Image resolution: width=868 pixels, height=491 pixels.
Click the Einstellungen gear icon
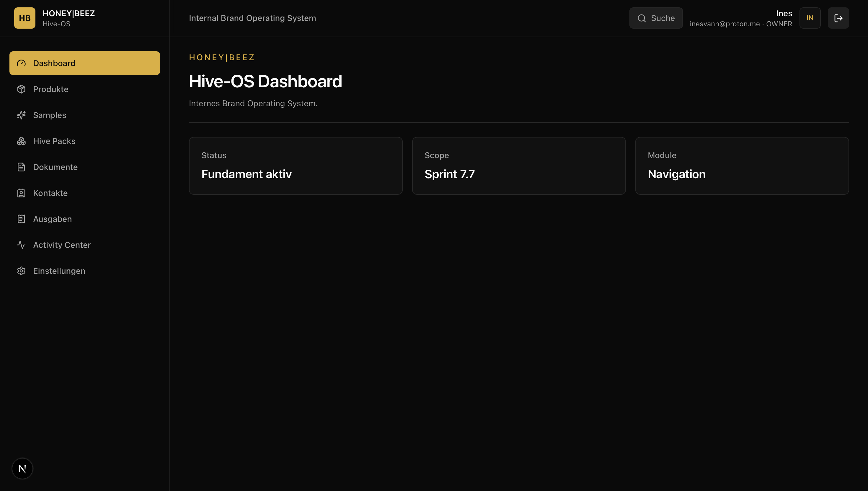click(x=21, y=271)
